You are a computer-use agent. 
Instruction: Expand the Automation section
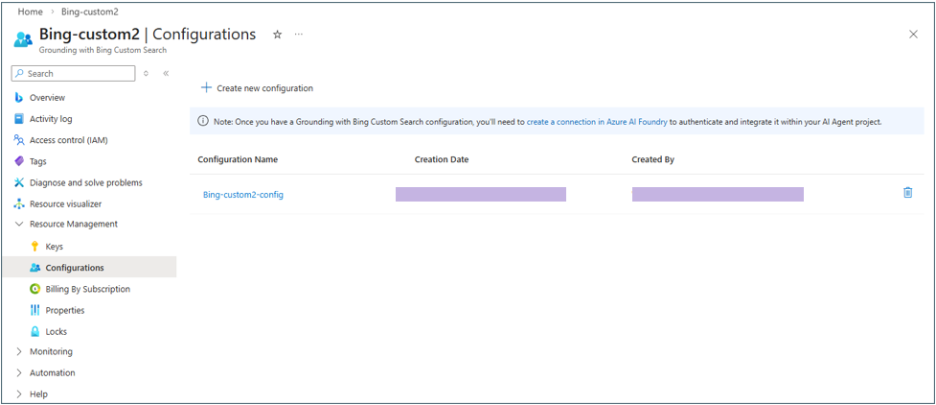pyautogui.click(x=19, y=373)
